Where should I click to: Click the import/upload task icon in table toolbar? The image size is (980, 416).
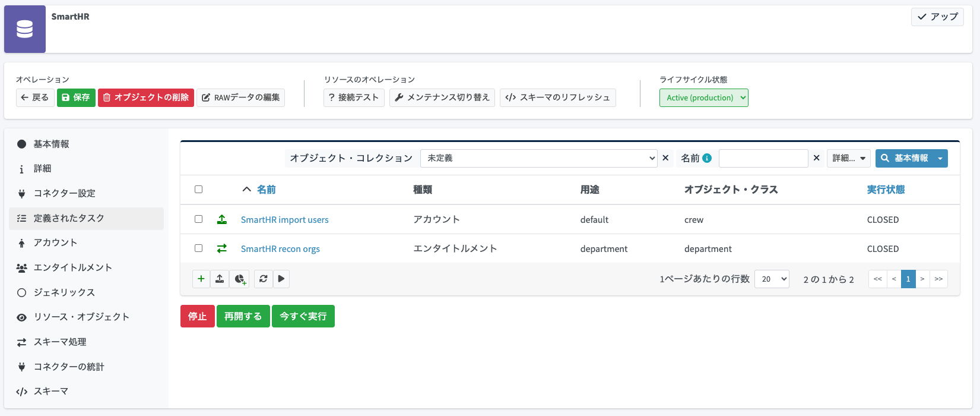(220, 279)
